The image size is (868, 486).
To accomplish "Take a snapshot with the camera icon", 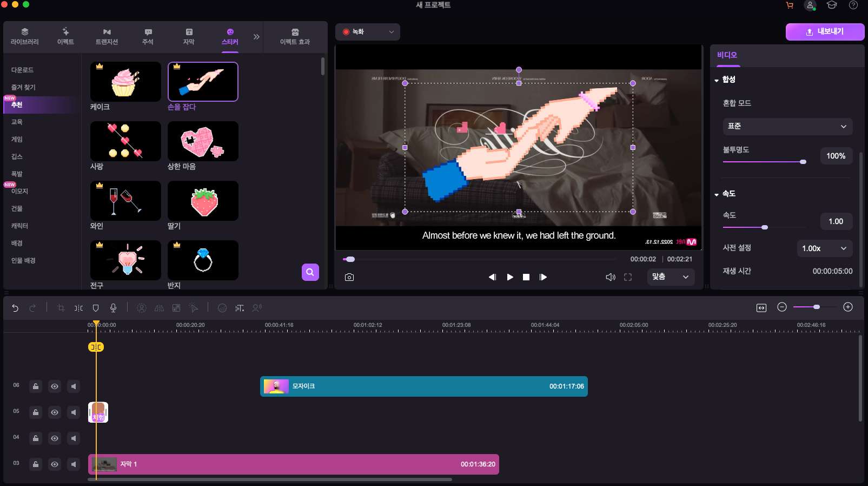I will click(349, 277).
